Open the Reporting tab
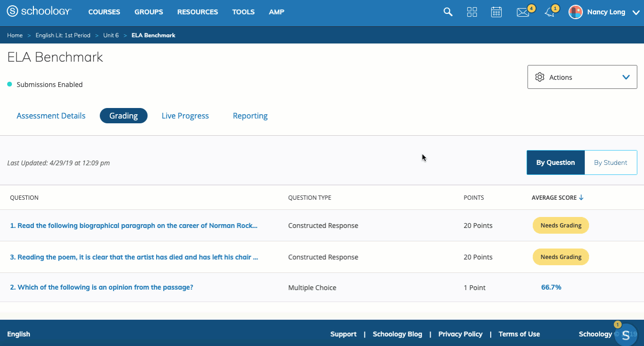644x346 pixels. (250, 116)
